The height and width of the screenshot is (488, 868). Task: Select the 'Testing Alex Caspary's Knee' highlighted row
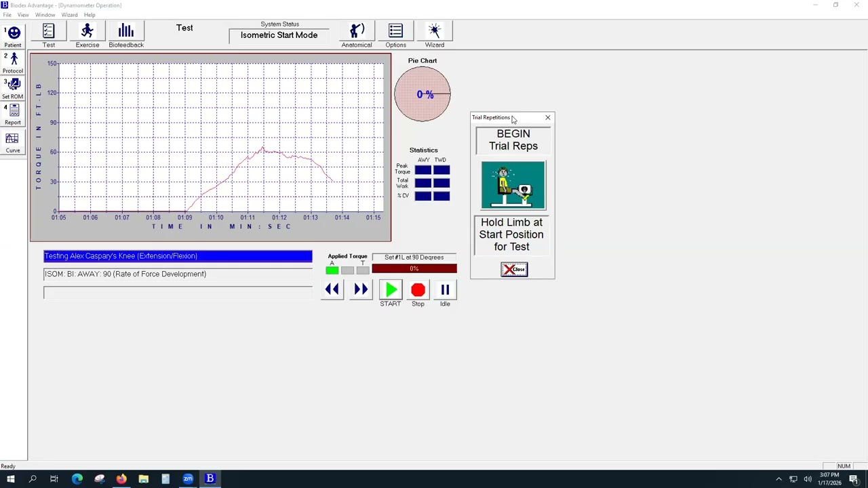tap(178, 256)
